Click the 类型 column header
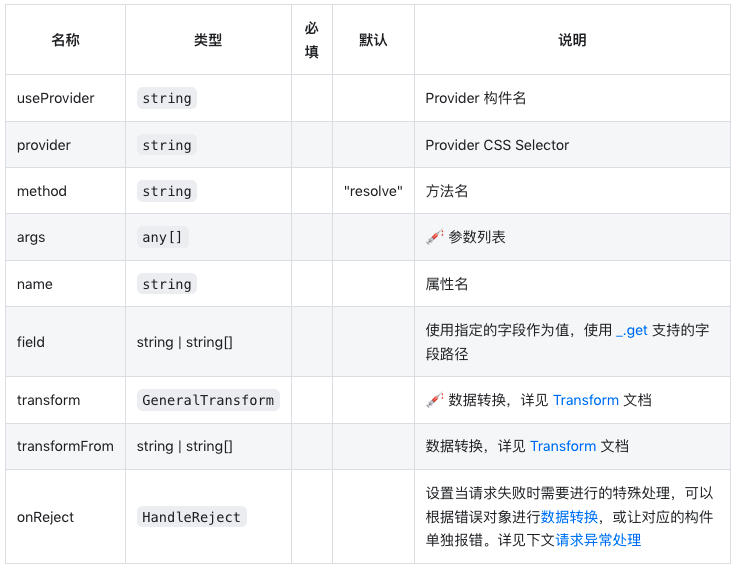 [x=208, y=40]
